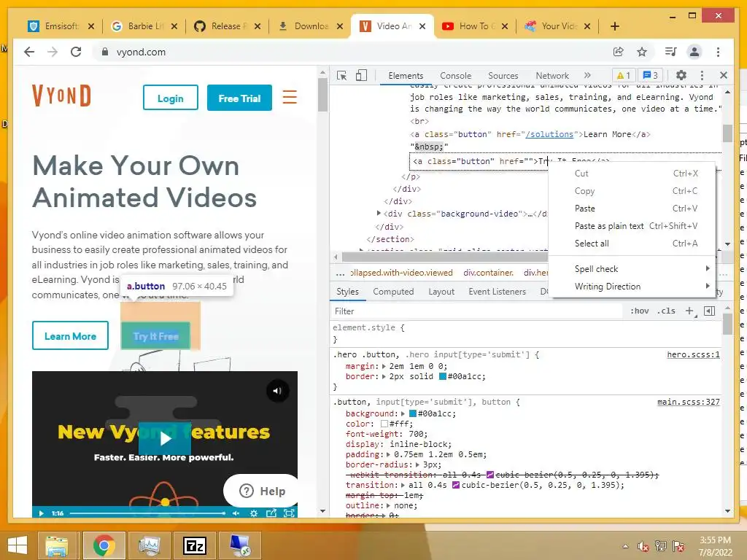Image resolution: width=747 pixels, height=560 pixels.
Task: Switch to the Network tab
Action: (552, 76)
